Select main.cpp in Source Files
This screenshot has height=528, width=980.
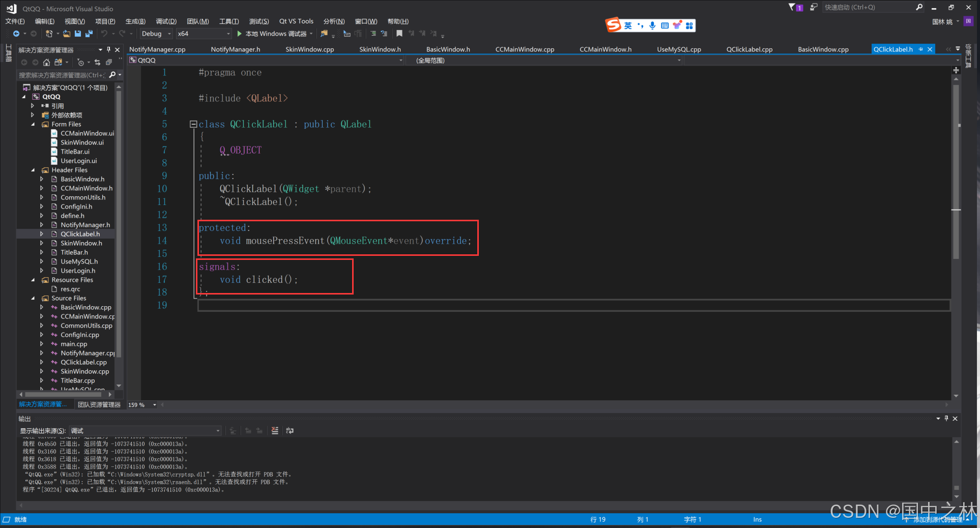click(74, 344)
